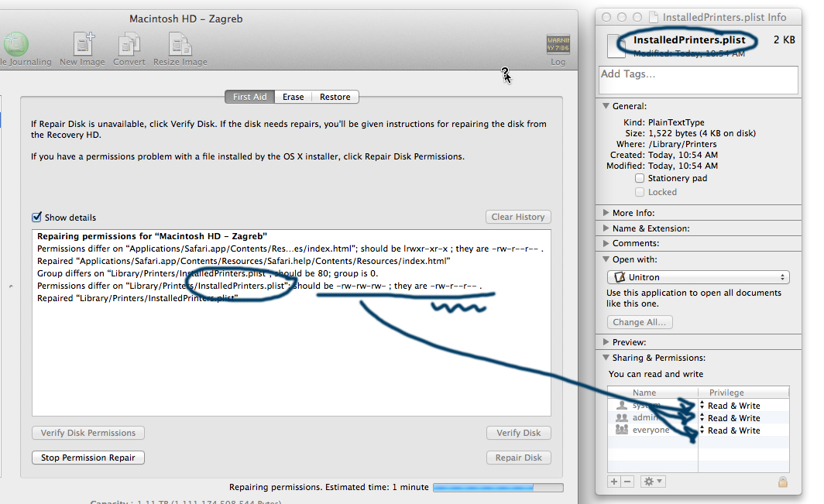Click the Clear History button
This screenshot has height=504, width=824.
pyautogui.click(x=518, y=217)
